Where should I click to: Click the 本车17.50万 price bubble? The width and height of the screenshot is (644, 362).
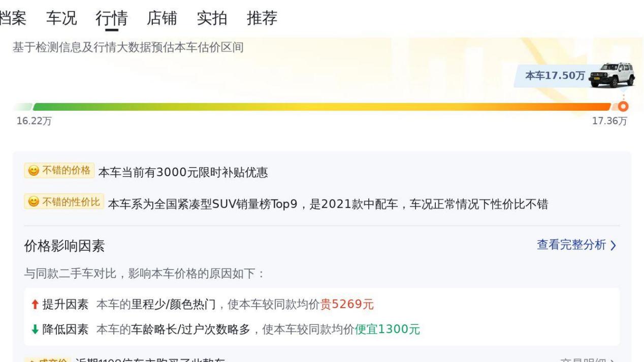click(x=555, y=76)
